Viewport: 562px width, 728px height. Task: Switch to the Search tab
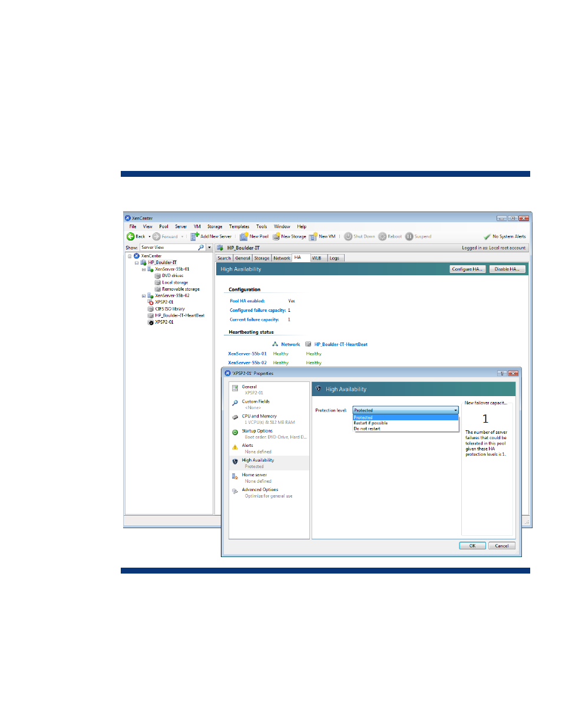(224, 258)
